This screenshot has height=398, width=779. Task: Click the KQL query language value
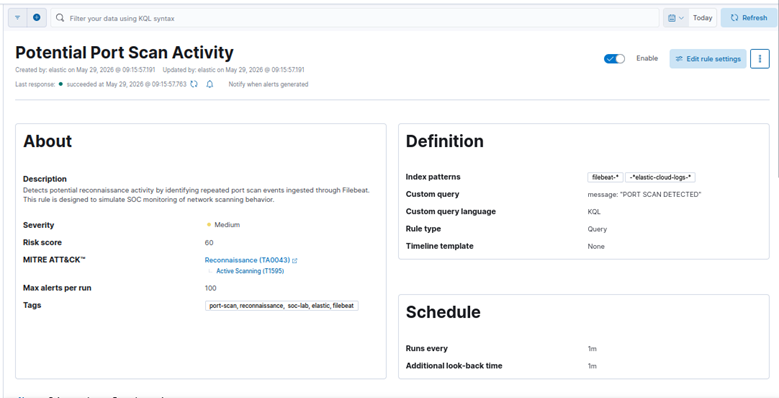tap(594, 212)
